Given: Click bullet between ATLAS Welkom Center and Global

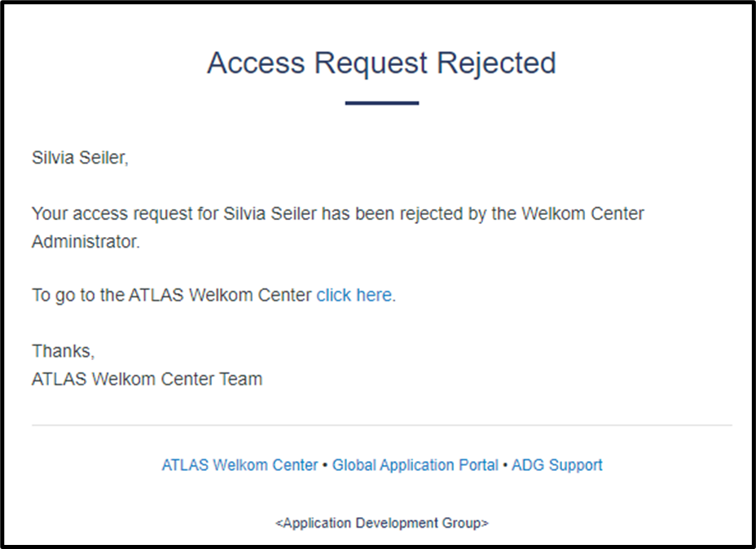Looking at the screenshot, I should (x=325, y=465).
